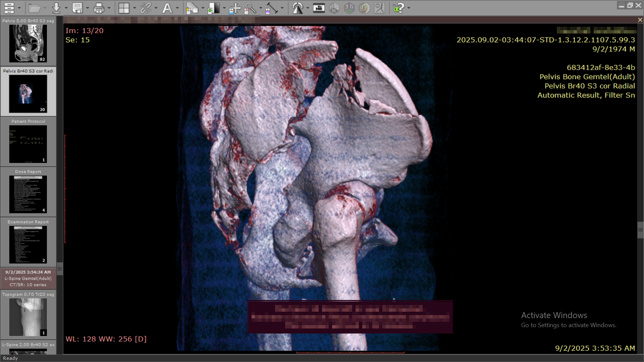Click the download studies arrow icon
The width and height of the screenshot is (644, 362).
(56, 8)
